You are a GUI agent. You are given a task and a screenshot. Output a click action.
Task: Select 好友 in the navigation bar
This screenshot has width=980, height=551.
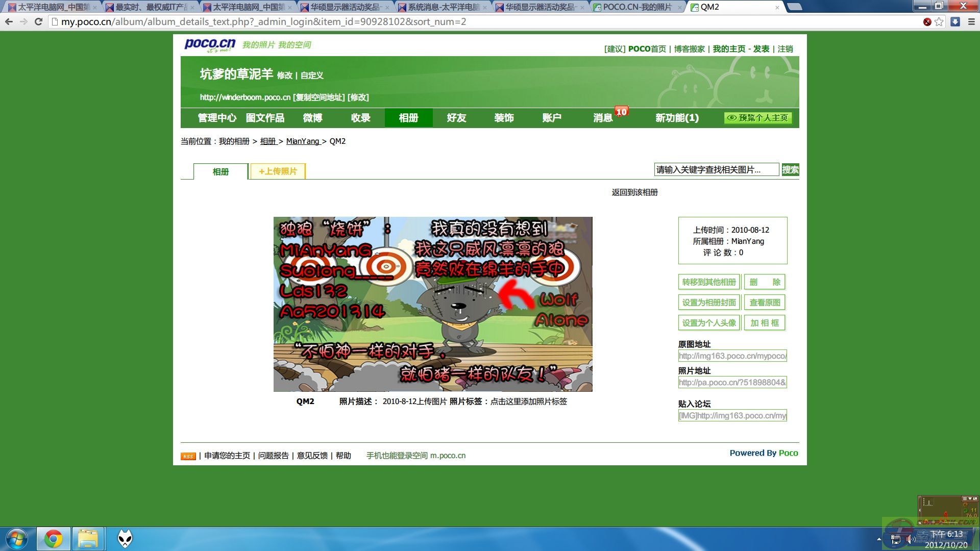click(x=456, y=118)
